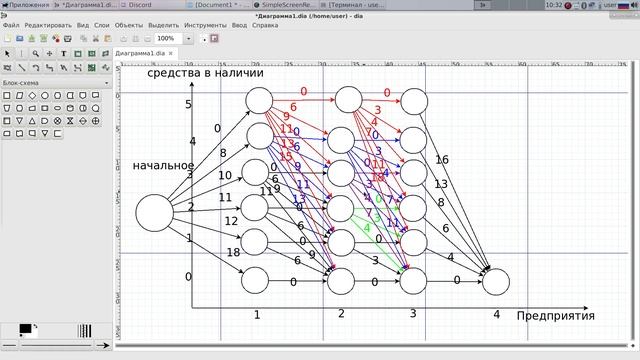Select the Polyline tool
This screenshot has height=360, width=640.
[x=64, y=67]
